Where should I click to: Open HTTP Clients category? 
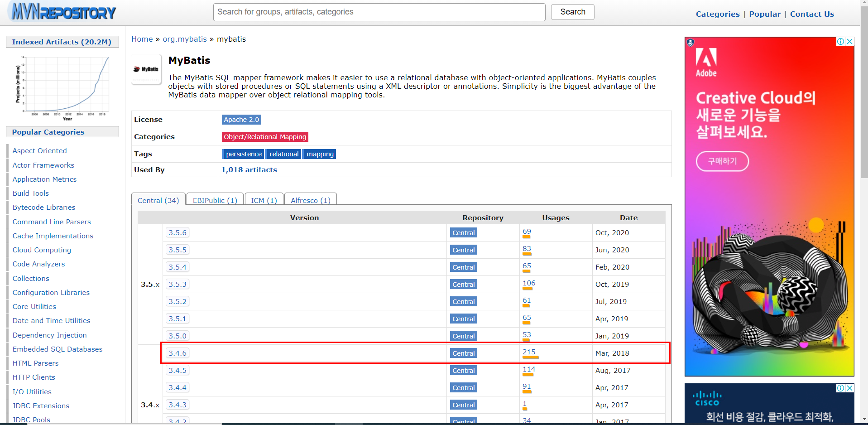[x=34, y=377]
